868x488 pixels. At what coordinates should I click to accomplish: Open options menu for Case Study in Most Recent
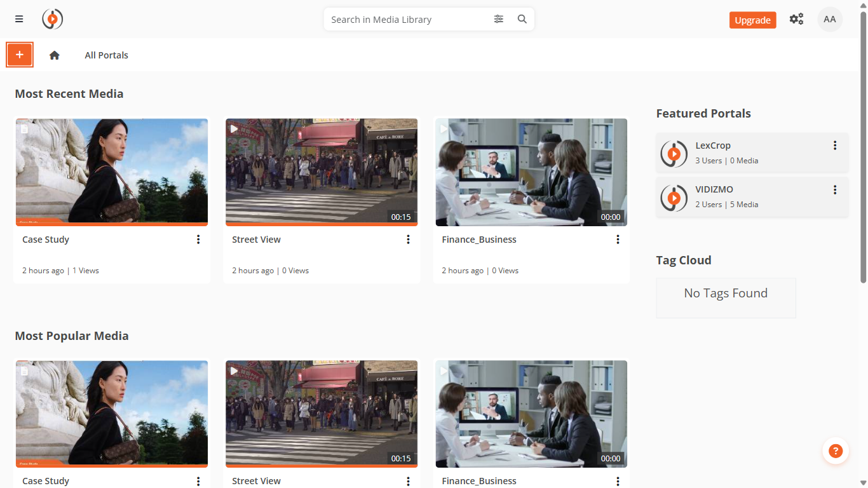pyautogui.click(x=198, y=240)
